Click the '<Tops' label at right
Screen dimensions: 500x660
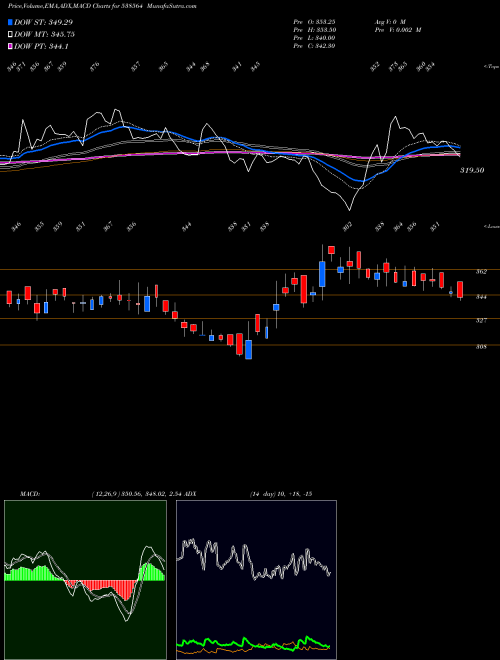(x=491, y=67)
